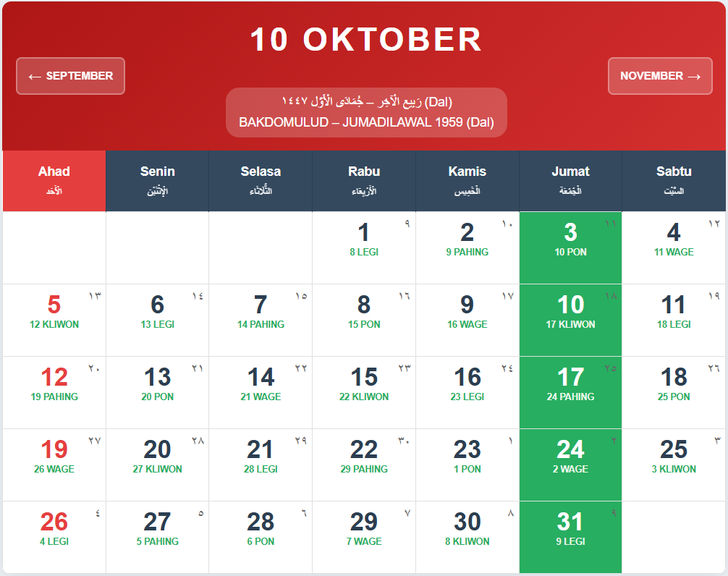
Task: Choose Sunday October 19, 26 Wage
Action: 54,457
